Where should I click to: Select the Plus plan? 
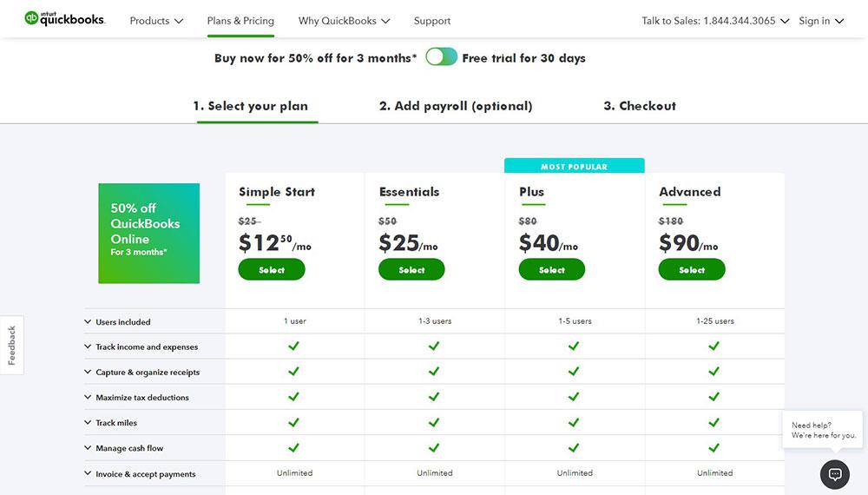click(551, 270)
